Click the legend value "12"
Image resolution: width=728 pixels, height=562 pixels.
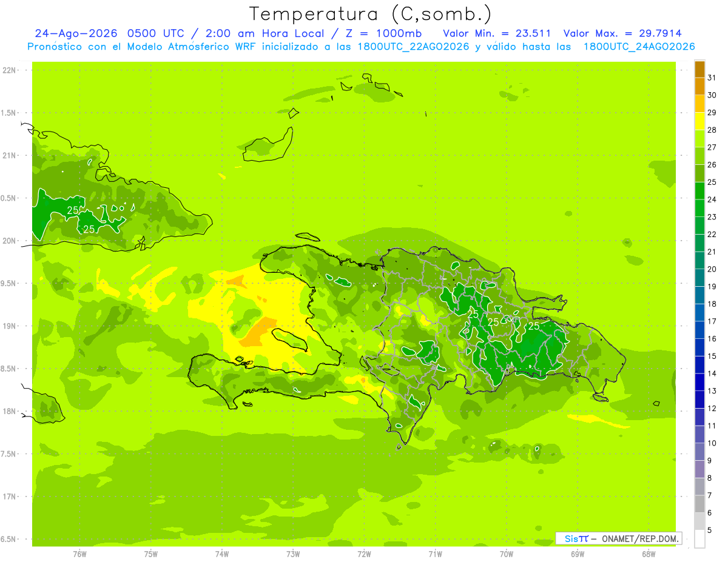click(712, 409)
